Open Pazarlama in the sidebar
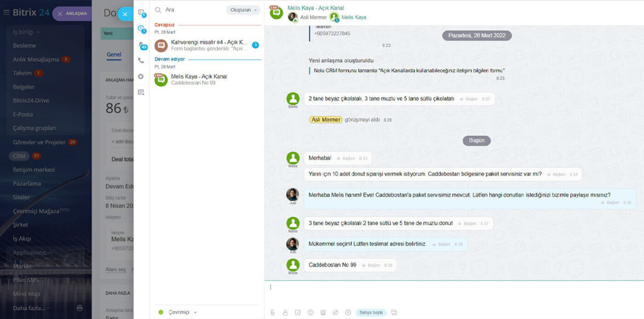 click(27, 183)
